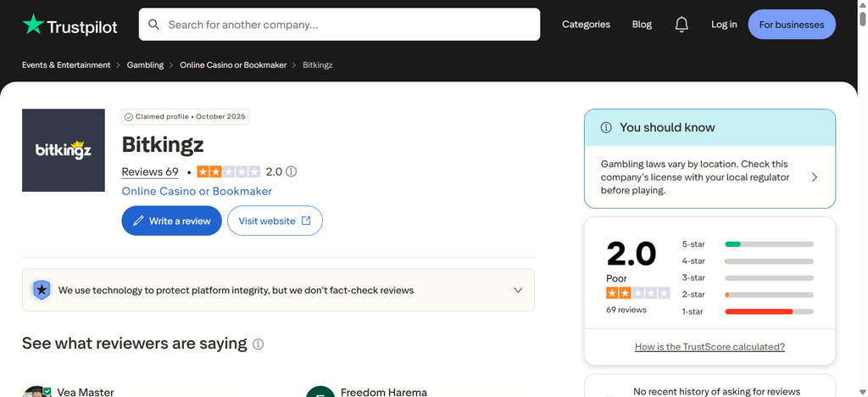Click info icon next to reviewers heading
The width and height of the screenshot is (868, 397).
tap(258, 344)
